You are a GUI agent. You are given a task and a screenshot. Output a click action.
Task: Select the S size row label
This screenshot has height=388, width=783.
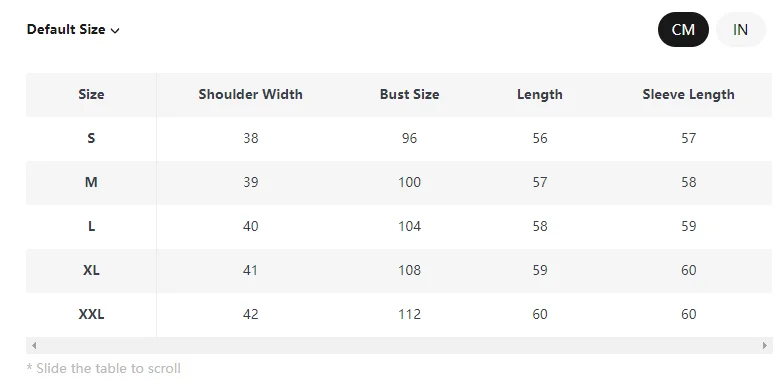pos(91,138)
